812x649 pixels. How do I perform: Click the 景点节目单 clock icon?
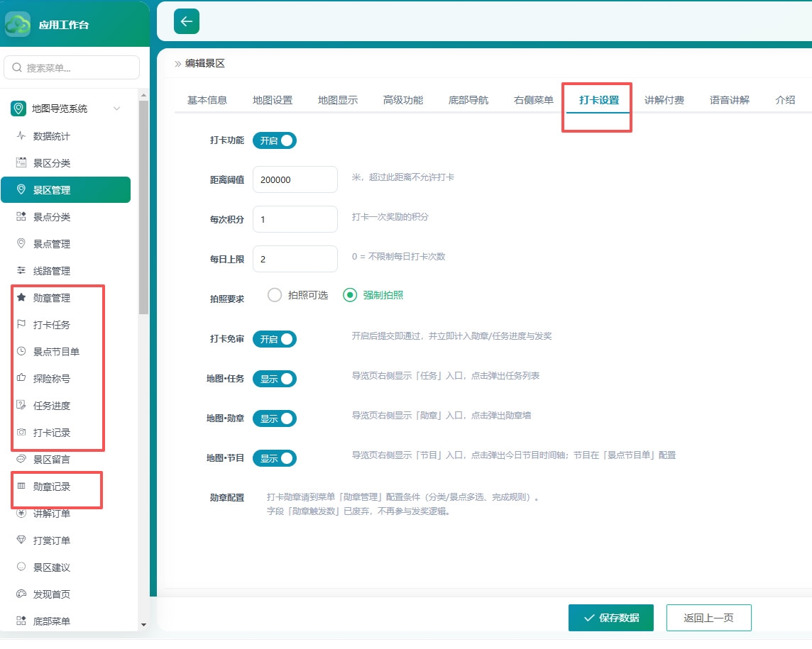[21, 351]
